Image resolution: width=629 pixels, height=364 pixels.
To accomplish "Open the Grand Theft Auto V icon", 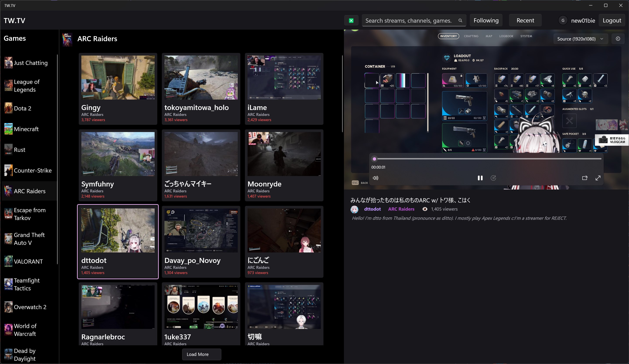I will pyautogui.click(x=8, y=239).
